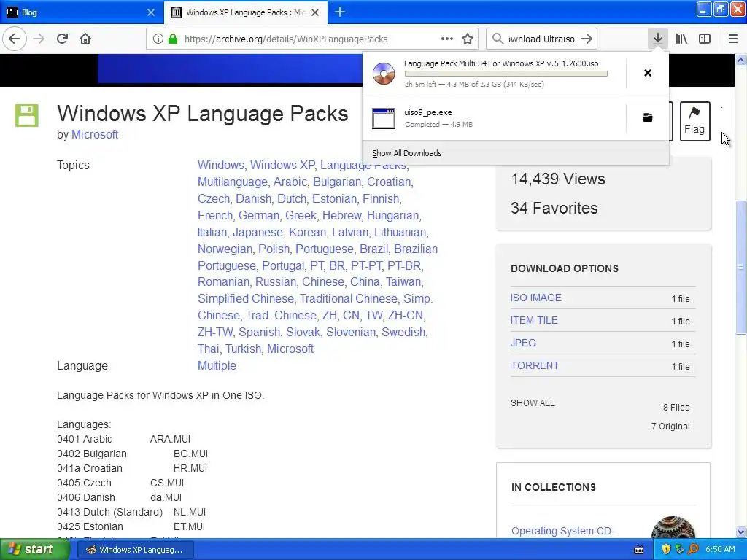Click the Windows XP Languag... taskbar button

136,550
